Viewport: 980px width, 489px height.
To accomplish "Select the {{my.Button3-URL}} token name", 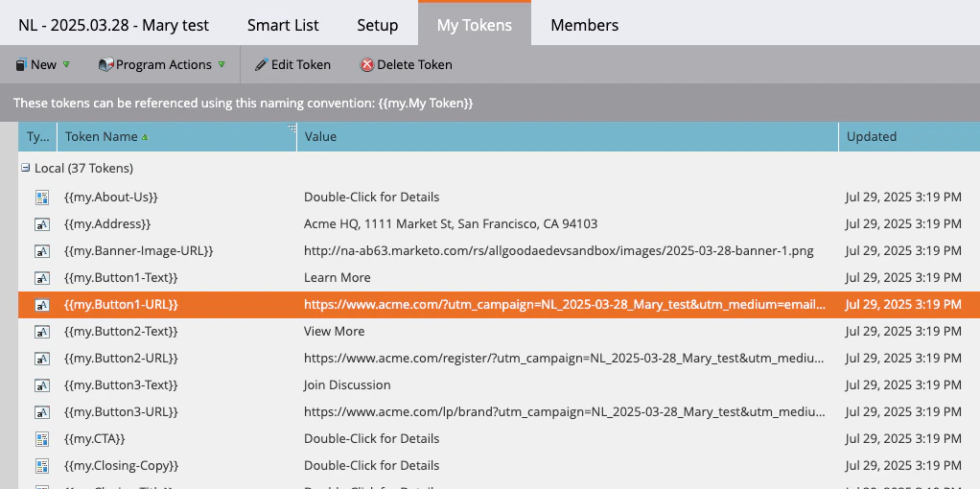I will coord(121,412).
